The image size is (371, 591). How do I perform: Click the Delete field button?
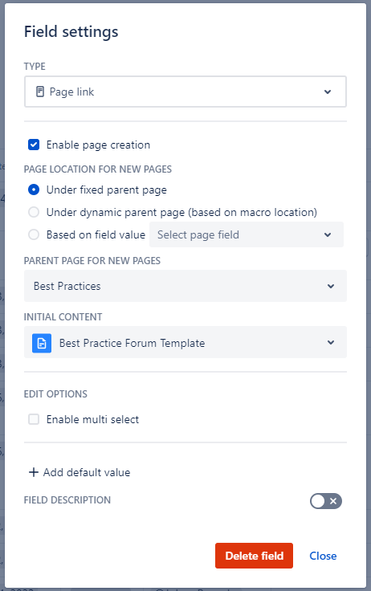point(254,556)
